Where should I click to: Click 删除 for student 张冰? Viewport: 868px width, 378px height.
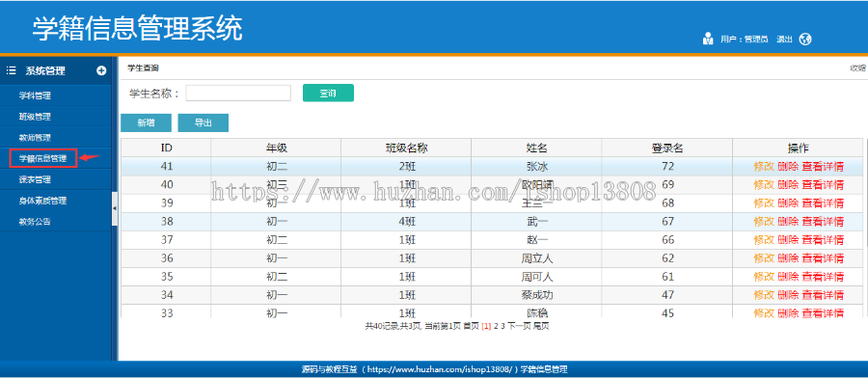click(788, 166)
